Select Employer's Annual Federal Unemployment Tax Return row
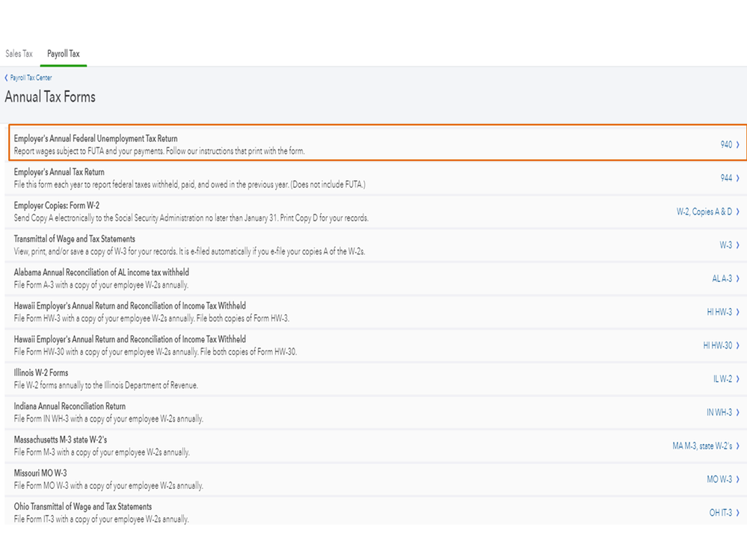The width and height of the screenshot is (747, 560). 96,139
